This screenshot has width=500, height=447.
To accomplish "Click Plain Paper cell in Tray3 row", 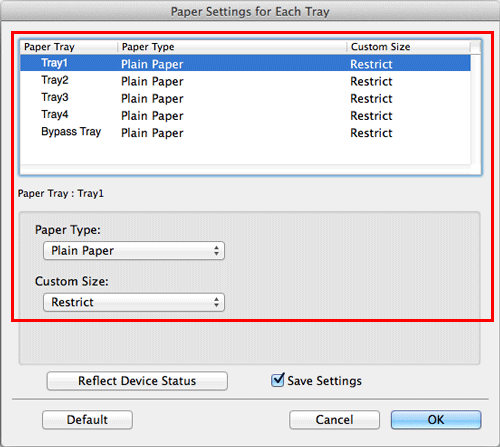I will 152,99.
